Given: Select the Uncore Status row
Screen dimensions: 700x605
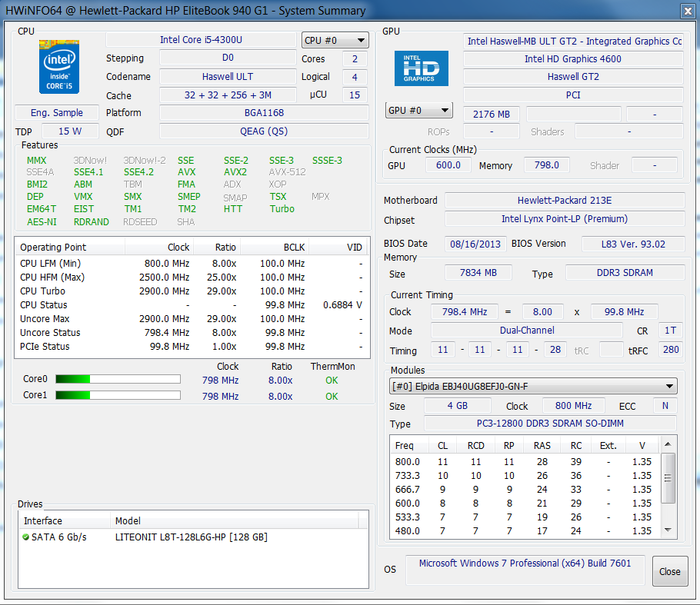Looking at the screenshot, I should [x=192, y=332].
